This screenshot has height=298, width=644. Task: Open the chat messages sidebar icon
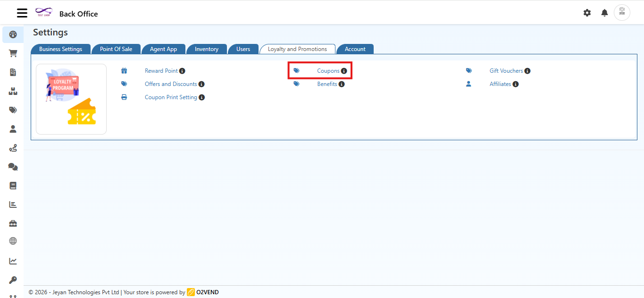tap(12, 166)
